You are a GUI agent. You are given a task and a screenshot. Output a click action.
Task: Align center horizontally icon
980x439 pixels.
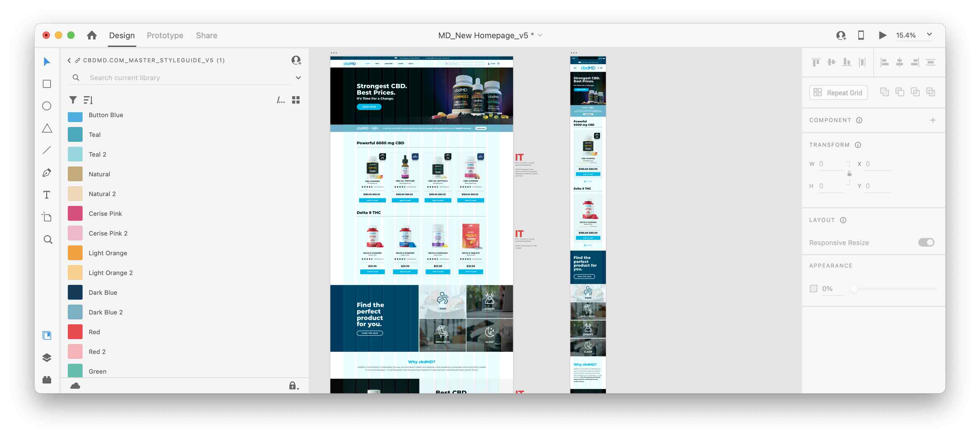(899, 62)
